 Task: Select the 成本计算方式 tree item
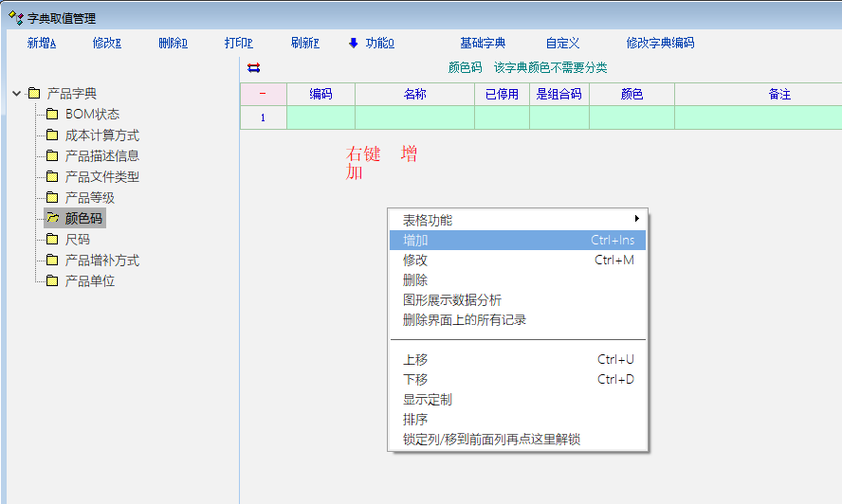pos(102,135)
